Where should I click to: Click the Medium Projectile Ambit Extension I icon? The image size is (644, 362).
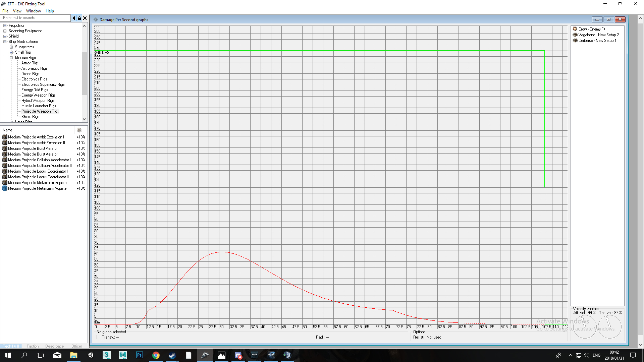5,137
